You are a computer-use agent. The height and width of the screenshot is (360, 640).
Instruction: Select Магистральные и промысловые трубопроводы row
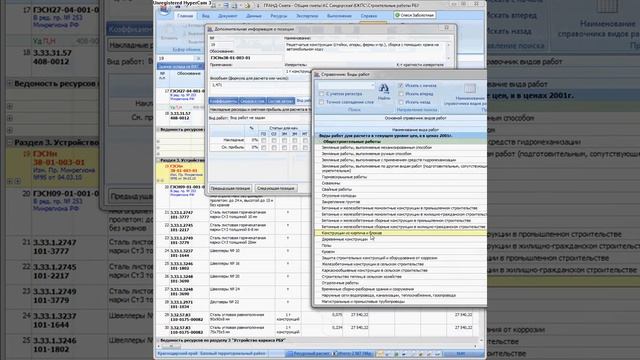point(363,302)
